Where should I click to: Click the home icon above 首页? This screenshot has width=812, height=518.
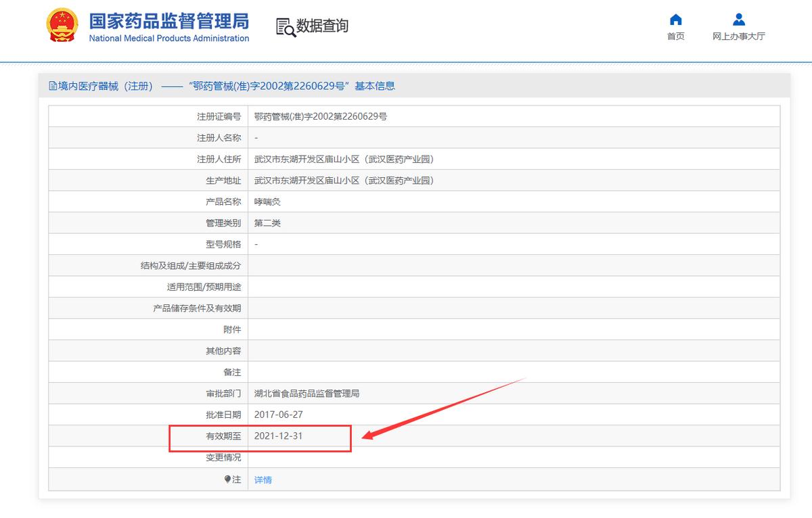pos(676,19)
